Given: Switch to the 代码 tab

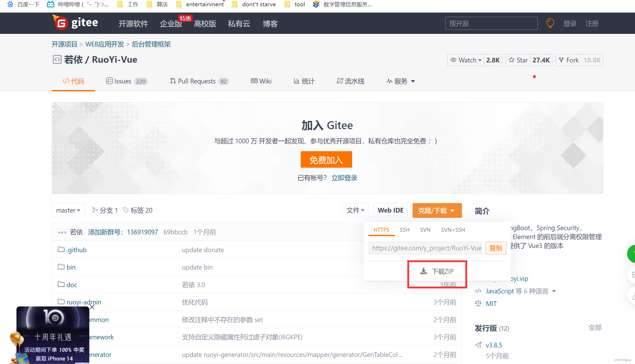Looking at the screenshot, I should 73,81.
